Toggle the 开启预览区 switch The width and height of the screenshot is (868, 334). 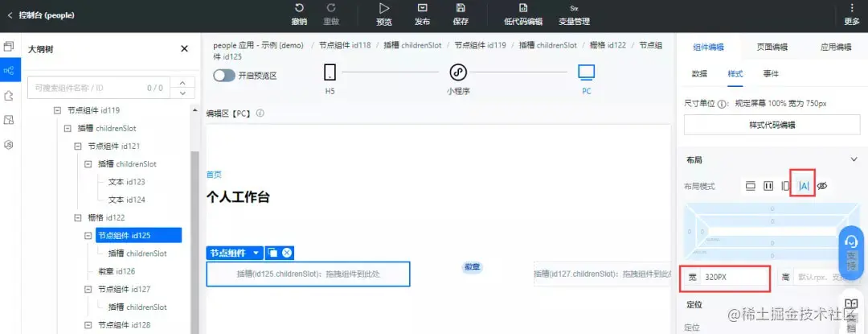[224, 76]
